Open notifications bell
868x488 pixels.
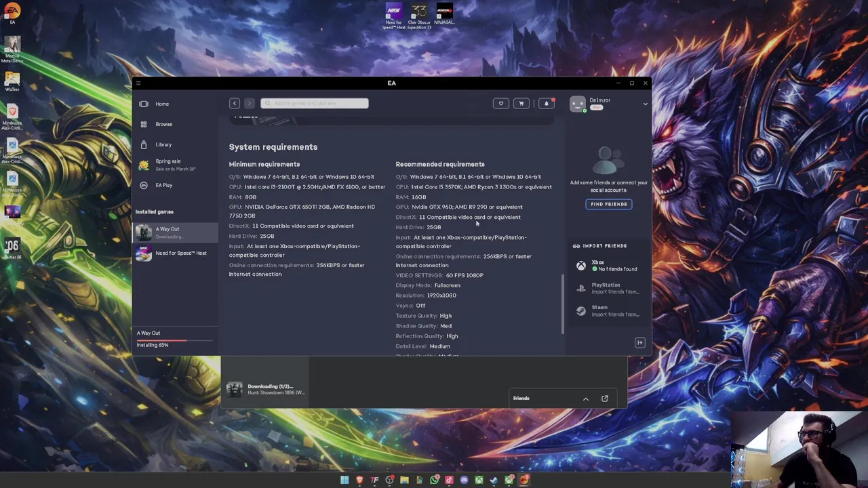pyautogui.click(x=547, y=104)
